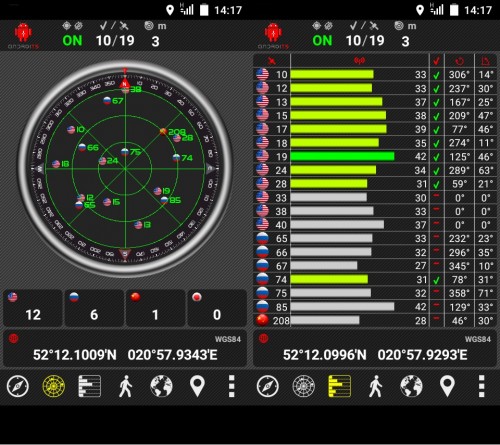This screenshot has height=445, width=500.
Task: Sort by satellite icon column header
Action: tap(272, 61)
